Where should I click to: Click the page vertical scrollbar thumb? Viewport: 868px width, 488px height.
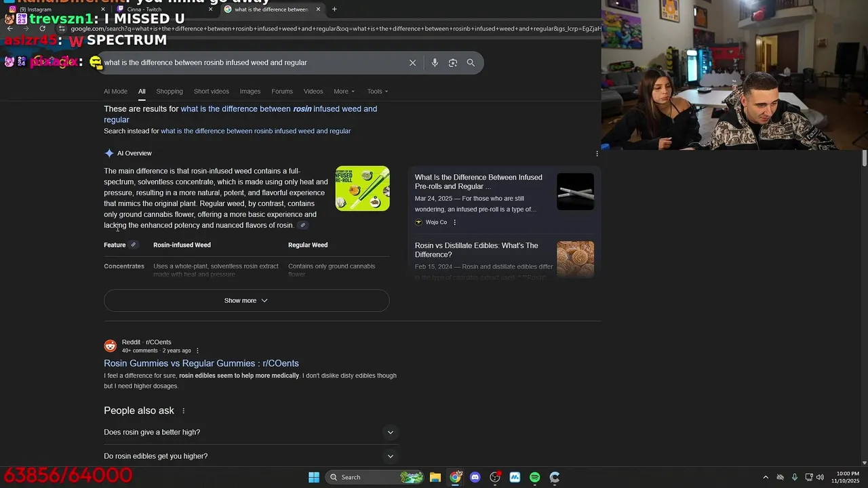click(864, 158)
